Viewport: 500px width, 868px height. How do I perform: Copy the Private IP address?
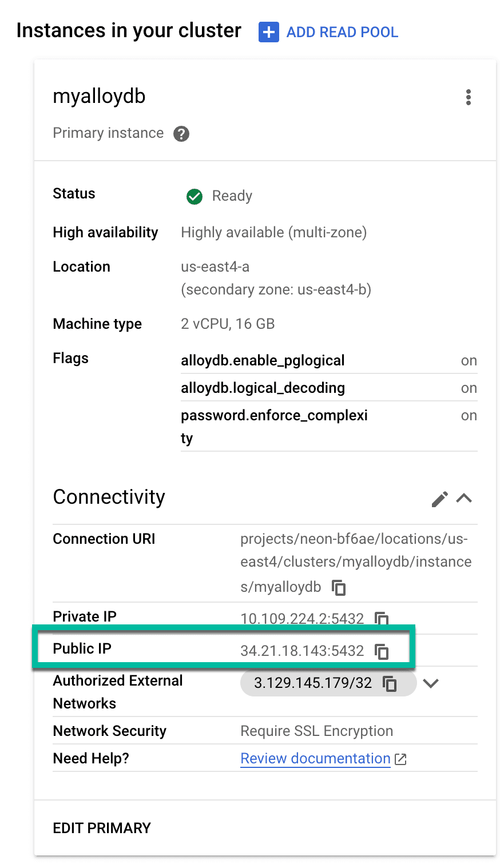click(x=382, y=618)
